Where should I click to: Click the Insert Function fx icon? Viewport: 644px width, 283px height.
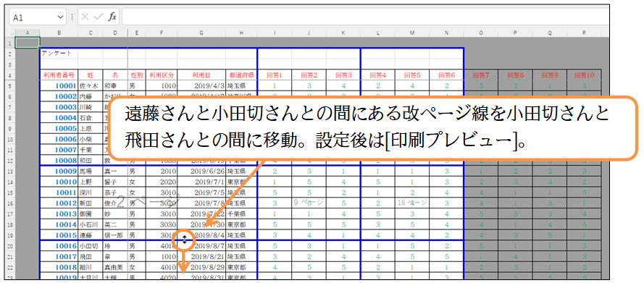click(112, 17)
